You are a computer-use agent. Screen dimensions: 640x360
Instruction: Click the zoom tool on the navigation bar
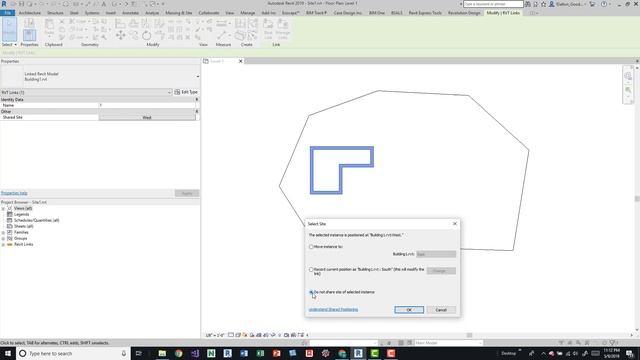pyautogui.click(x=628, y=90)
